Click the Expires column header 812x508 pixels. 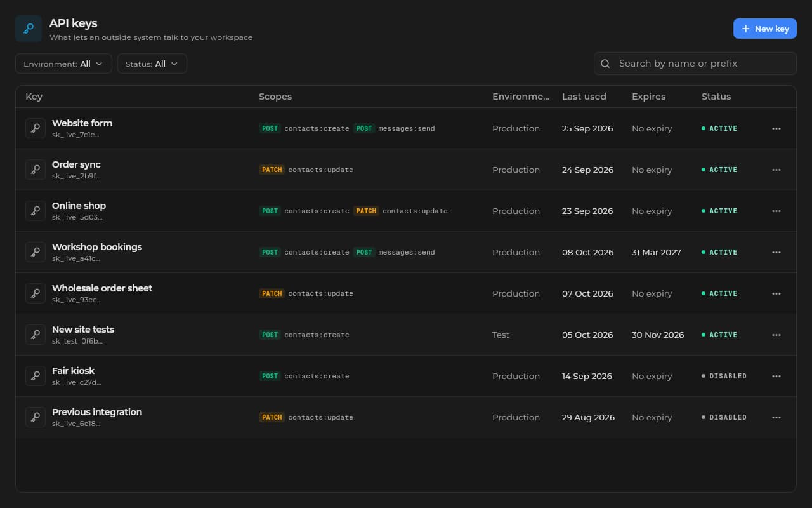click(649, 97)
